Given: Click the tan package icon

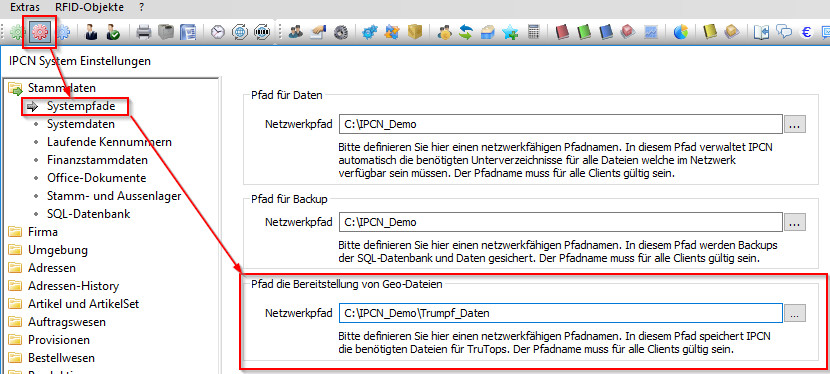Looking at the screenshot, I should pos(733,32).
